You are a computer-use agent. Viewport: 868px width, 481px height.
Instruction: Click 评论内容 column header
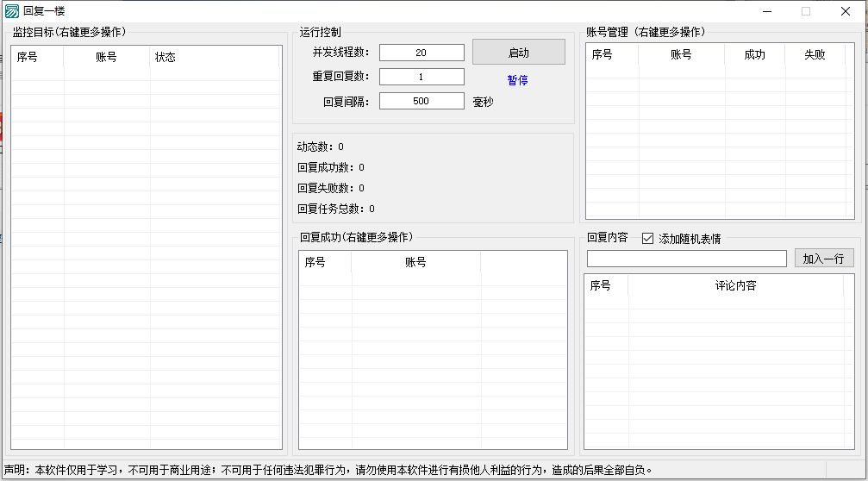pos(735,285)
